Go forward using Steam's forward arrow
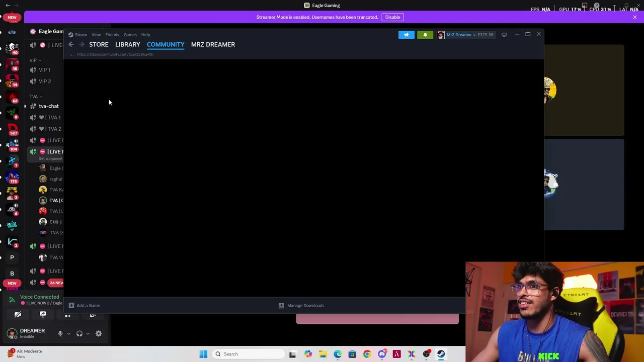The width and height of the screenshot is (644, 362). [82, 44]
